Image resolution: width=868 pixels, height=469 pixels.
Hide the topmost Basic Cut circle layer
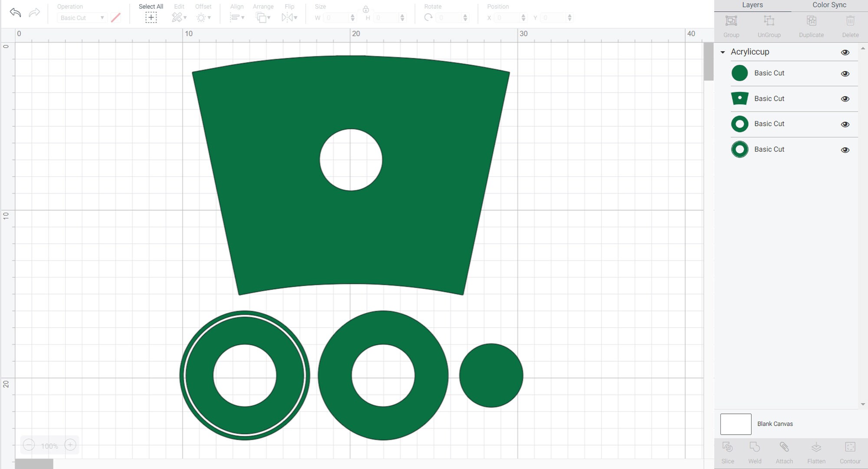845,73
